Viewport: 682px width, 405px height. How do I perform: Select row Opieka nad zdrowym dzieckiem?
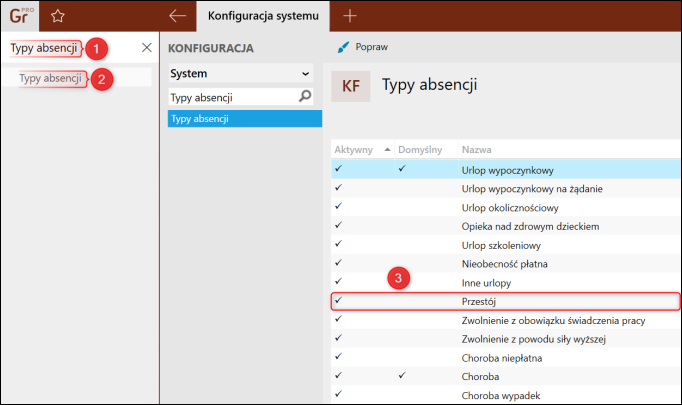click(x=506, y=226)
